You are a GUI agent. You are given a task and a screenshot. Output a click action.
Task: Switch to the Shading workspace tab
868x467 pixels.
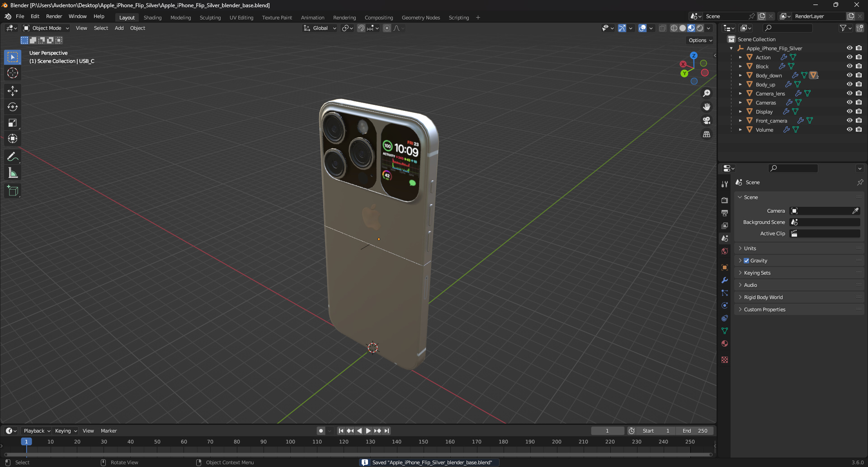click(x=152, y=18)
